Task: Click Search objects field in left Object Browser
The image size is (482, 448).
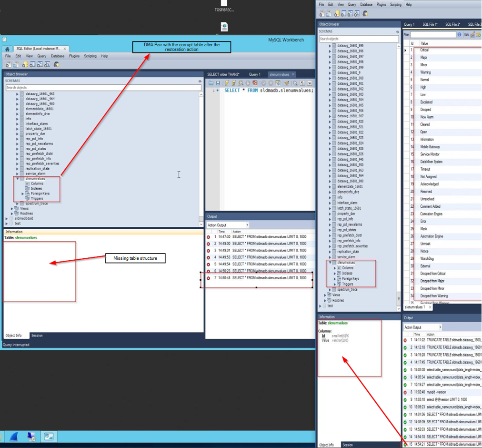Action: click(103, 88)
